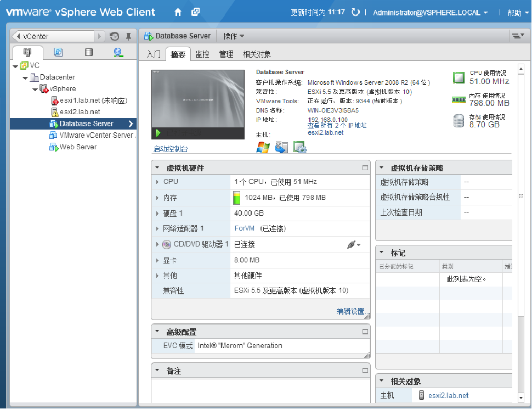Click the VM settings gear icon
The height and width of the screenshot is (409, 532).
(x=300, y=147)
